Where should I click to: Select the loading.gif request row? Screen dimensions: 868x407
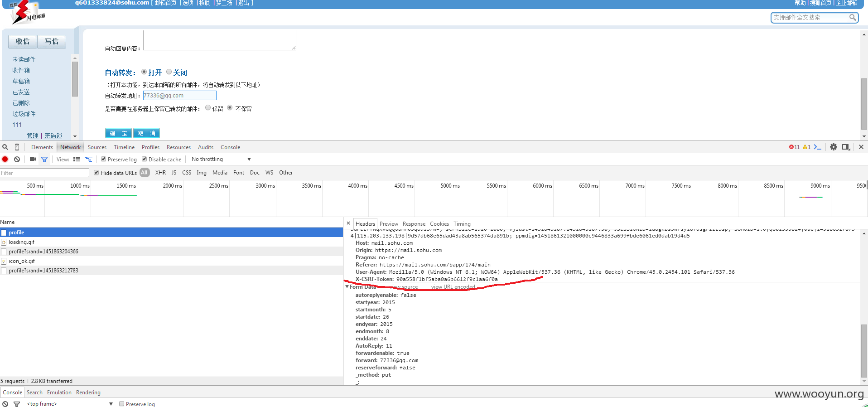click(171, 242)
